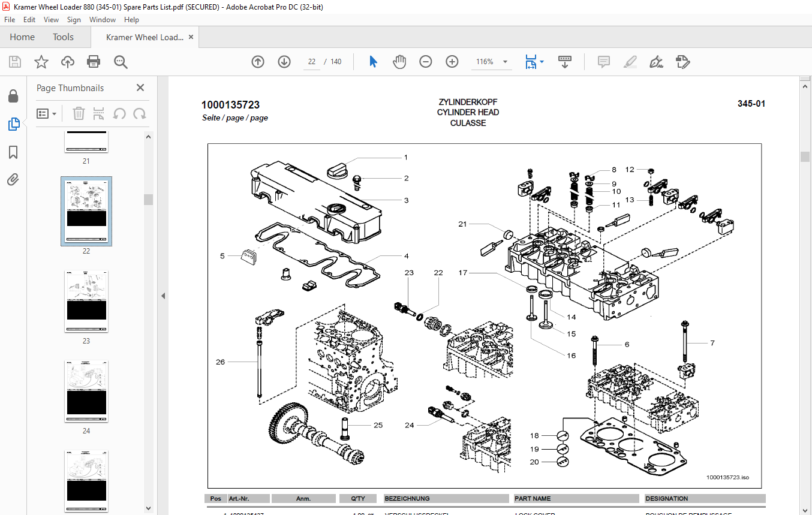Click thumbnails scrollbar down arrow

pyautogui.click(x=148, y=508)
